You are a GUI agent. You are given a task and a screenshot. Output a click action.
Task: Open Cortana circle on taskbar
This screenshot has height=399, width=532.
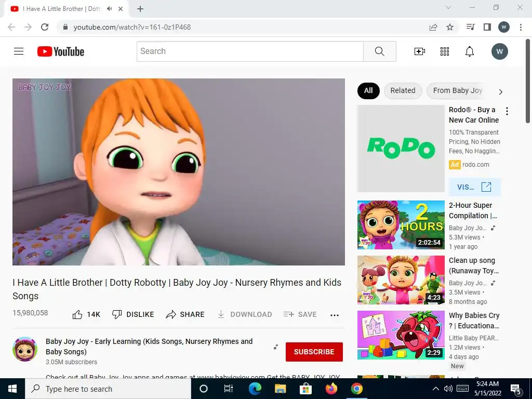point(203,389)
